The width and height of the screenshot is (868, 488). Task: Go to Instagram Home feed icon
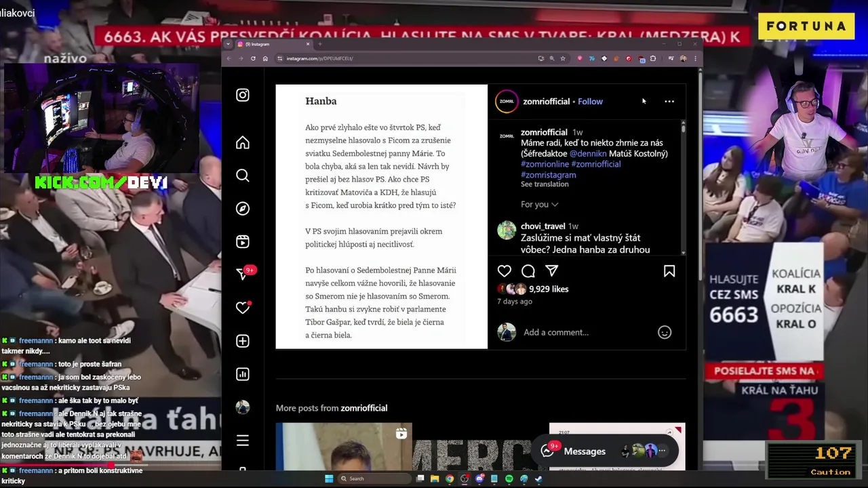click(x=243, y=142)
